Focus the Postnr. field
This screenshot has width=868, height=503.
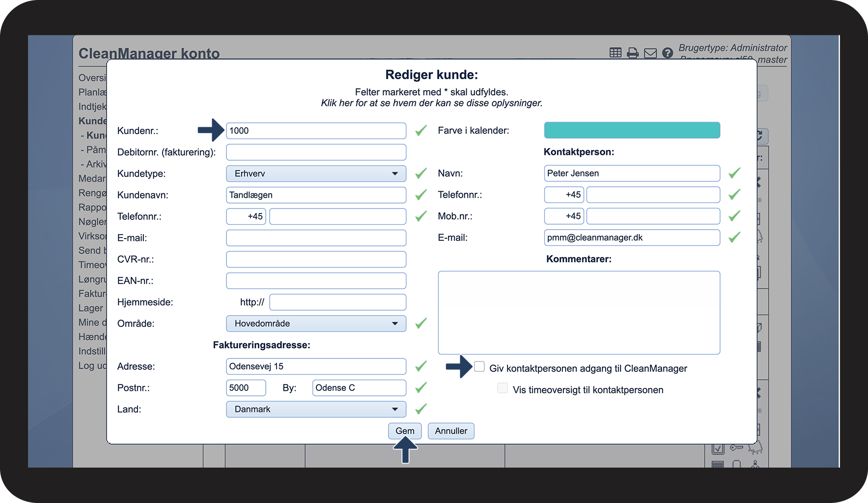click(246, 387)
